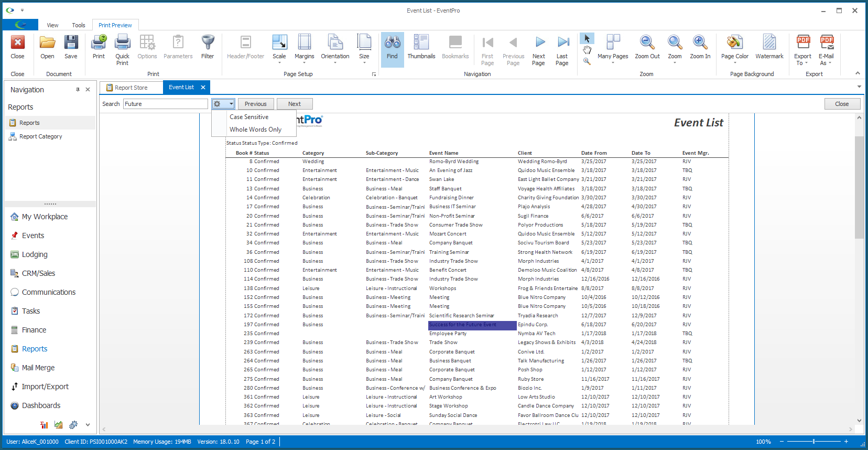
Task: Open Many Pages layout
Action: tap(613, 50)
